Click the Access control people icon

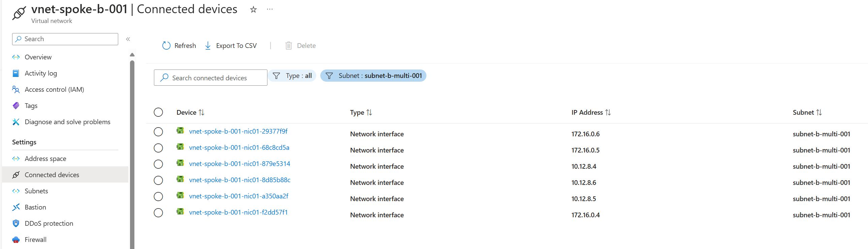(16, 89)
